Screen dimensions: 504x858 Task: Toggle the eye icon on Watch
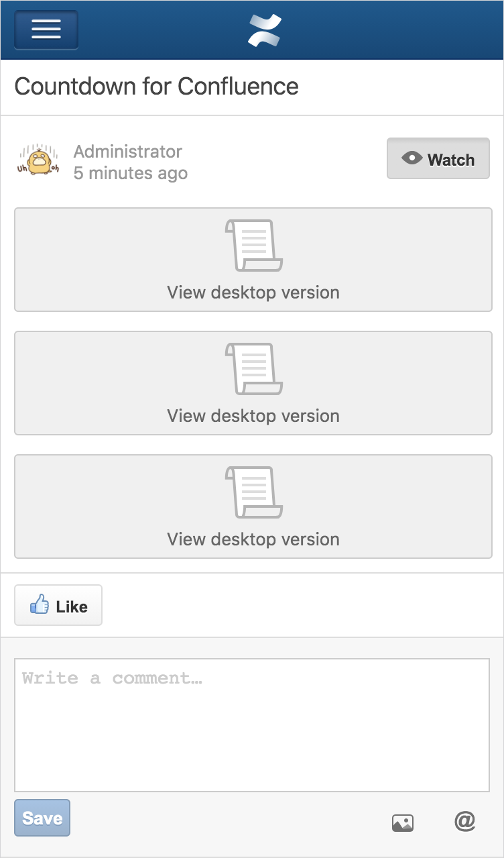(412, 158)
